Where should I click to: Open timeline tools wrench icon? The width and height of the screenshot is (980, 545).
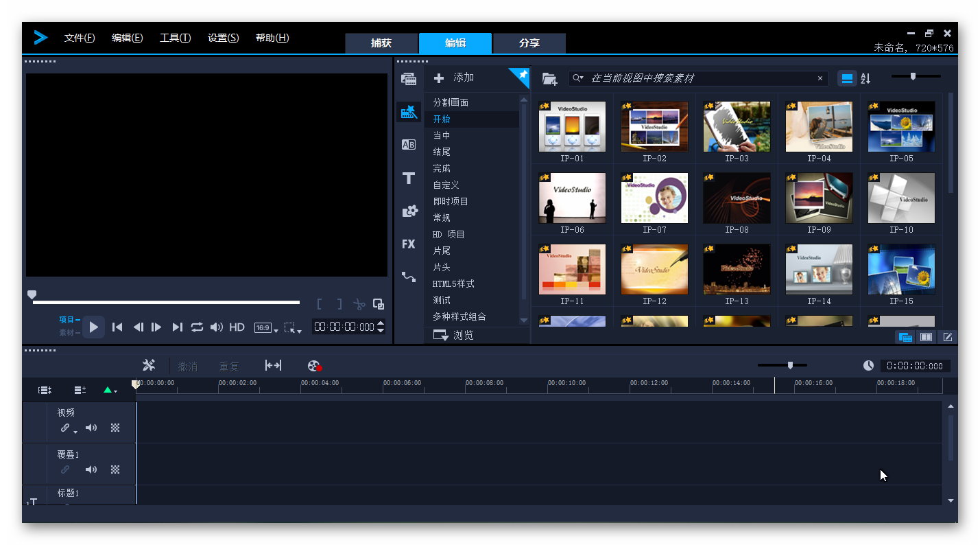[149, 365]
